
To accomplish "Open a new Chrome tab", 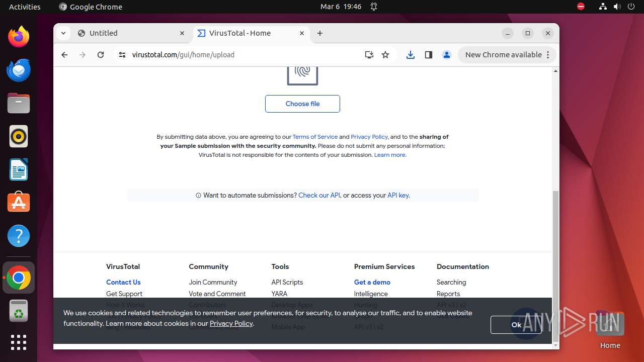I will (x=320, y=33).
